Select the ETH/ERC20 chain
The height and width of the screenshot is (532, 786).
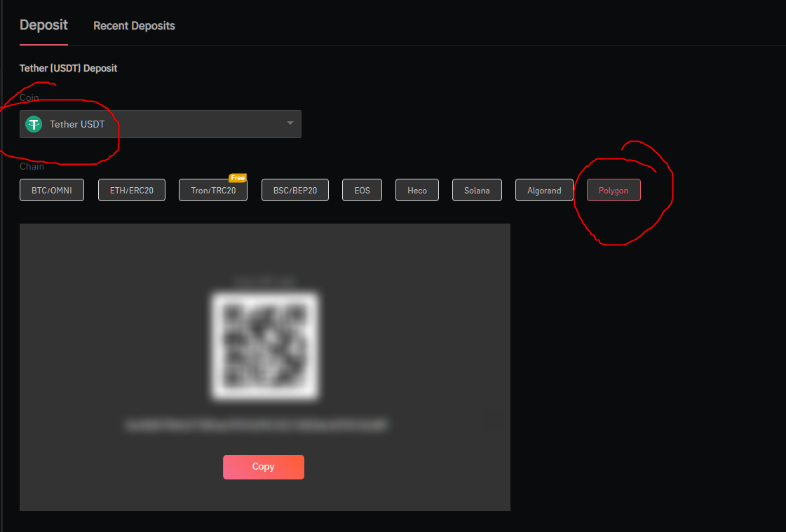(132, 191)
